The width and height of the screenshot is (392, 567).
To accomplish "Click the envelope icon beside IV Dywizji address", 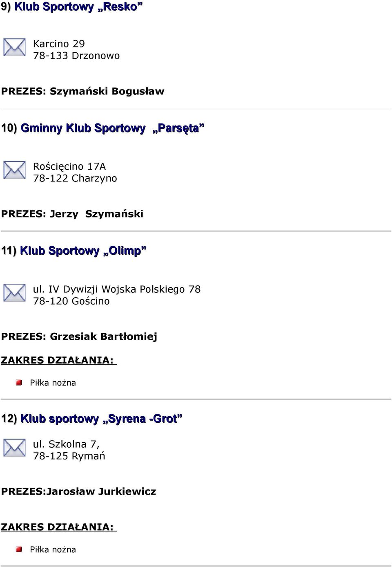I will coord(14,293).
